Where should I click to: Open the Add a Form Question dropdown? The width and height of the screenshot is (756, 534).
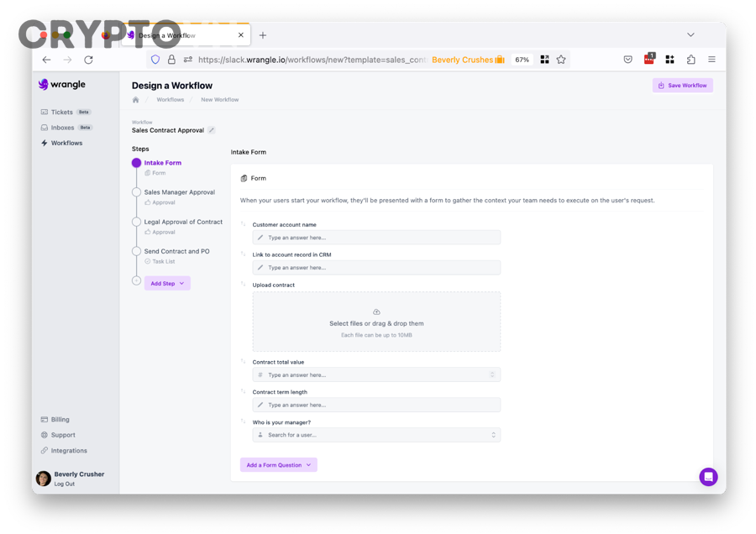(x=279, y=464)
